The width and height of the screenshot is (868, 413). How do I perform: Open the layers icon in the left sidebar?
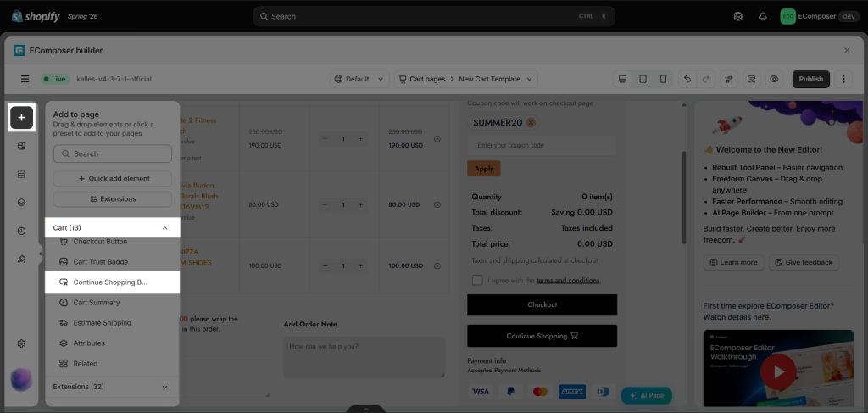(x=21, y=203)
